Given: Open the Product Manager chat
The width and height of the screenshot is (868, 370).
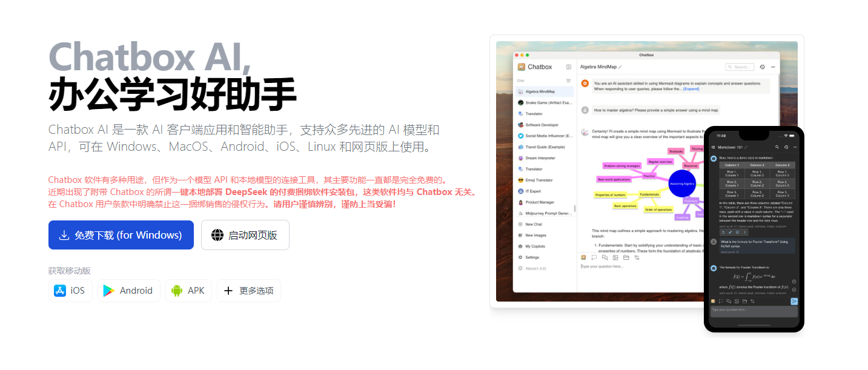Looking at the screenshot, I should click(x=545, y=202).
